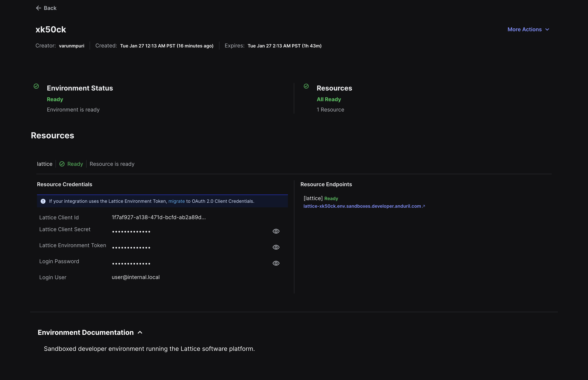Viewport: 588px width, 380px height.
Task: Click the Environment is ready message
Action: click(x=73, y=110)
